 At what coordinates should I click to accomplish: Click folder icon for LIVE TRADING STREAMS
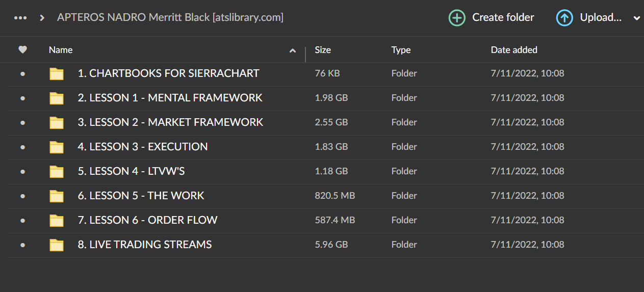[x=57, y=245]
